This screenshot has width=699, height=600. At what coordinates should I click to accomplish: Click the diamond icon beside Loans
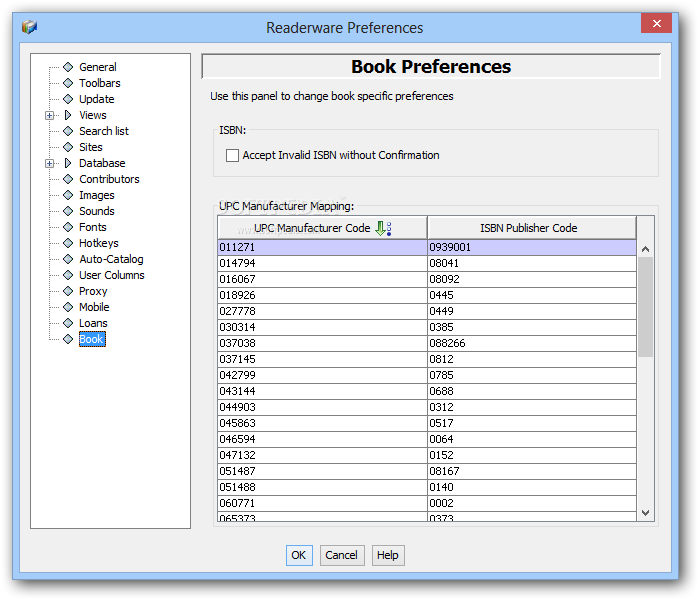pos(68,323)
